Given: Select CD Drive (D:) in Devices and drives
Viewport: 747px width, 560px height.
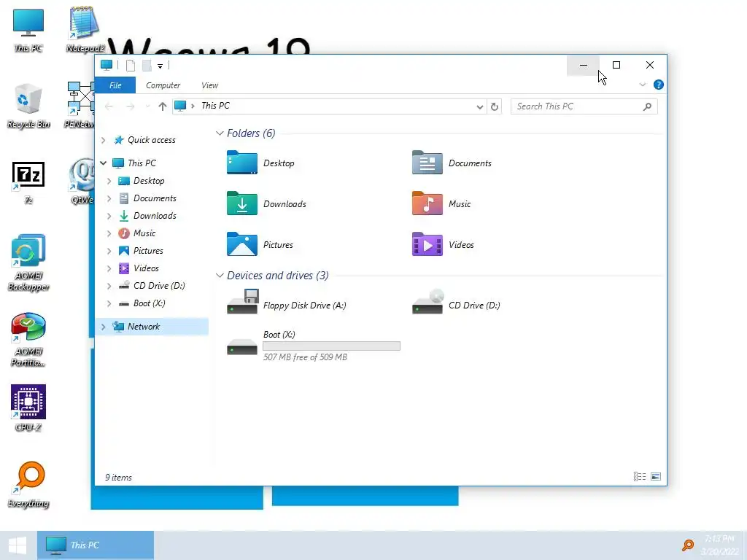Looking at the screenshot, I should coord(456,302).
